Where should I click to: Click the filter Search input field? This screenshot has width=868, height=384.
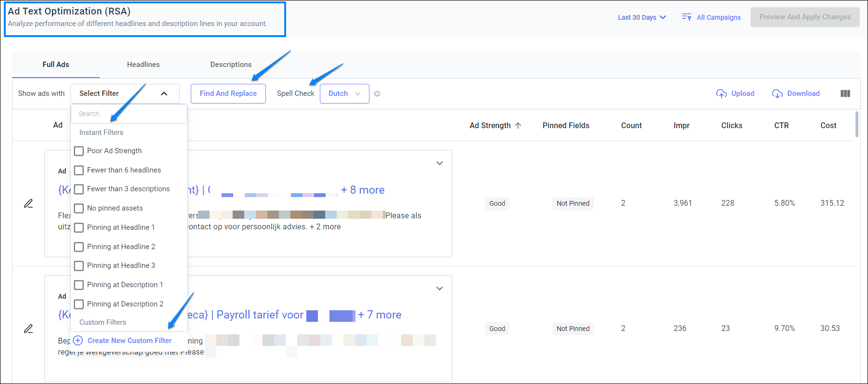click(x=129, y=114)
